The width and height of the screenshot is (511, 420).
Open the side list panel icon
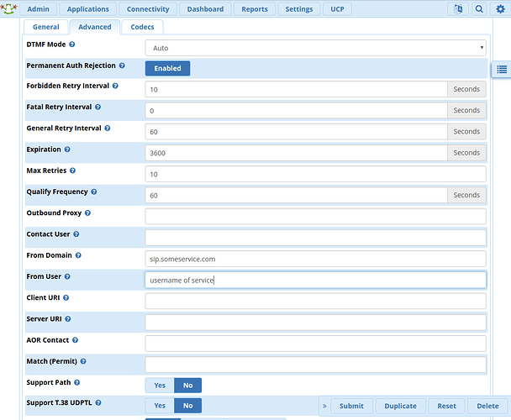point(501,69)
